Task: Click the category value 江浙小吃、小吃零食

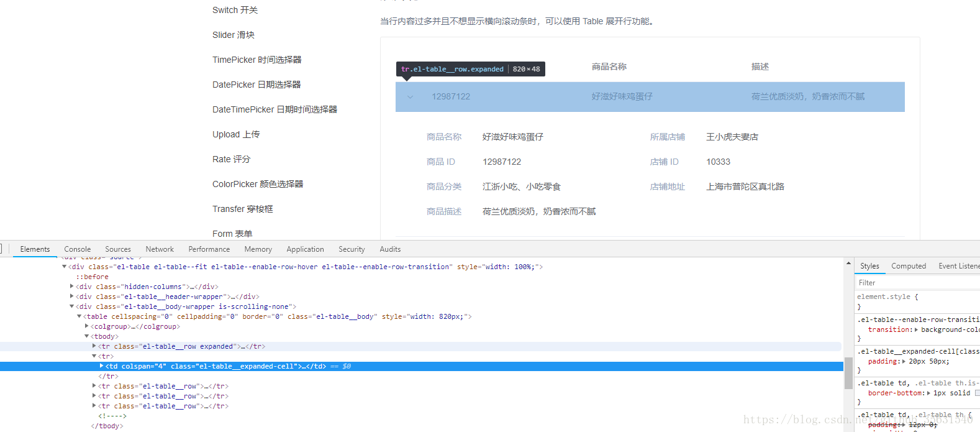Action: coord(522,186)
